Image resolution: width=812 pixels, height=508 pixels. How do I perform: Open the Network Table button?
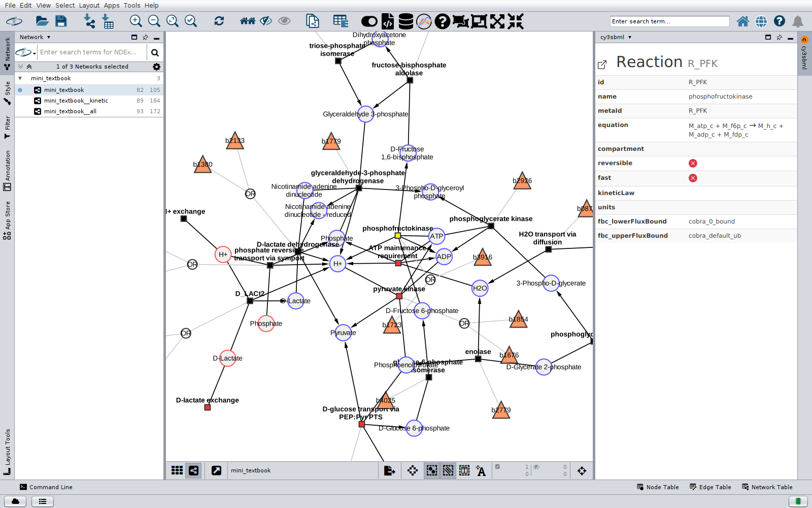767,487
